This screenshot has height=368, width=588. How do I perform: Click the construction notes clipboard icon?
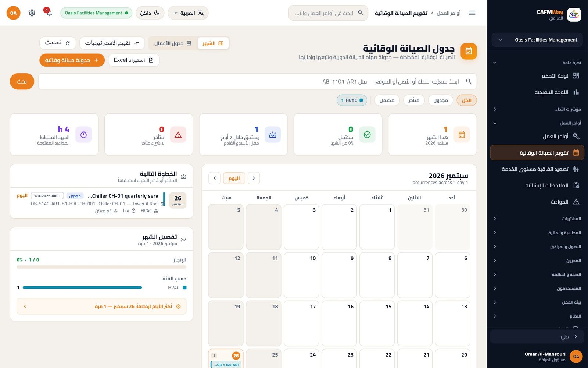coord(576,185)
